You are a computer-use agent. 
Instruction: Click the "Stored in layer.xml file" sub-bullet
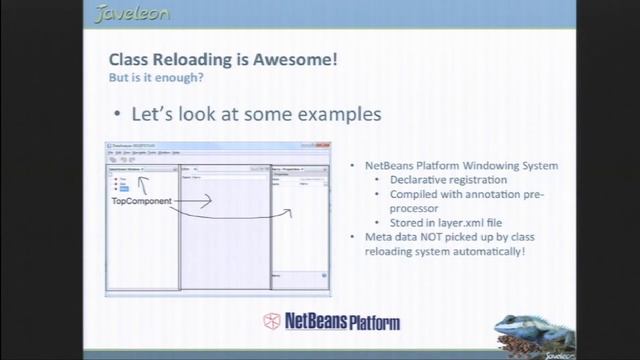tap(446, 223)
